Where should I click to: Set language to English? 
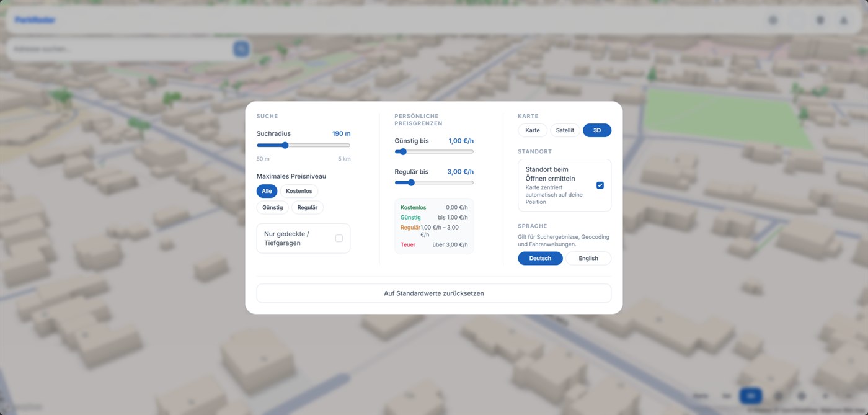click(588, 258)
